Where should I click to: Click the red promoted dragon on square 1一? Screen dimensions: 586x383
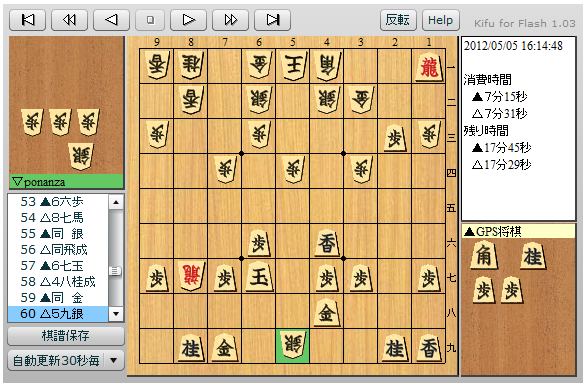click(429, 67)
